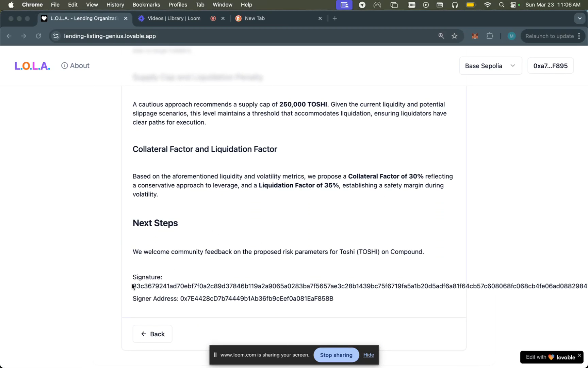Focus the address bar URL
This screenshot has height=368, width=588.
click(110, 36)
